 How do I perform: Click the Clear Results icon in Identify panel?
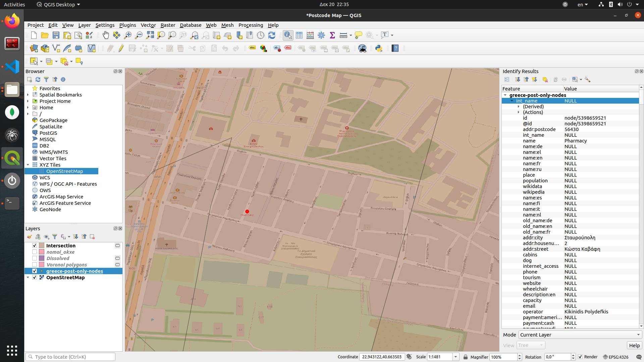545,79
